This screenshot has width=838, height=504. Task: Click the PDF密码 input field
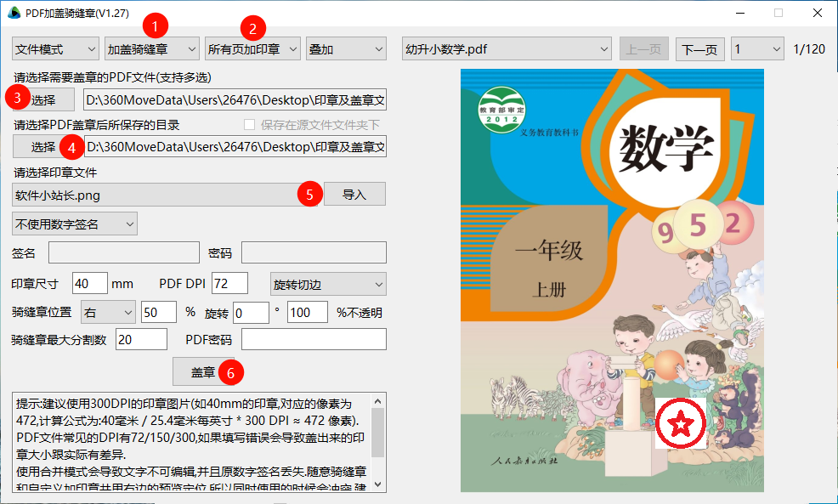(314, 339)
